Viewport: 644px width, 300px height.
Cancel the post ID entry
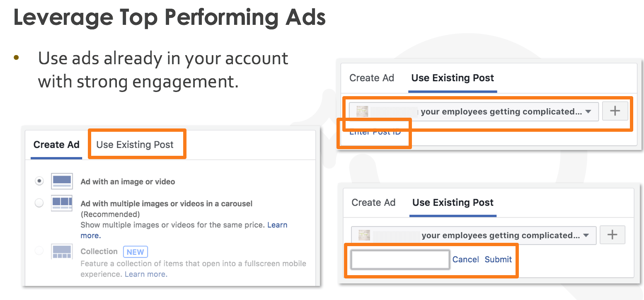pos(465,259)
